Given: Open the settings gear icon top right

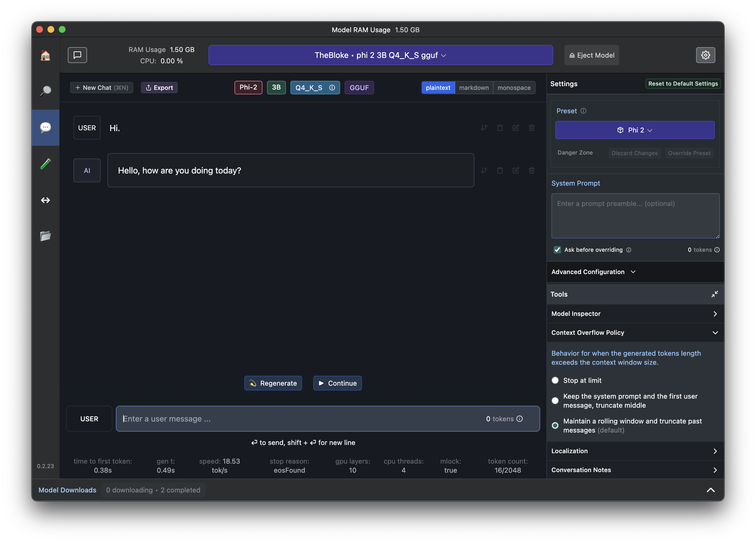Looking at the screenshot, I should coord(705,55).
